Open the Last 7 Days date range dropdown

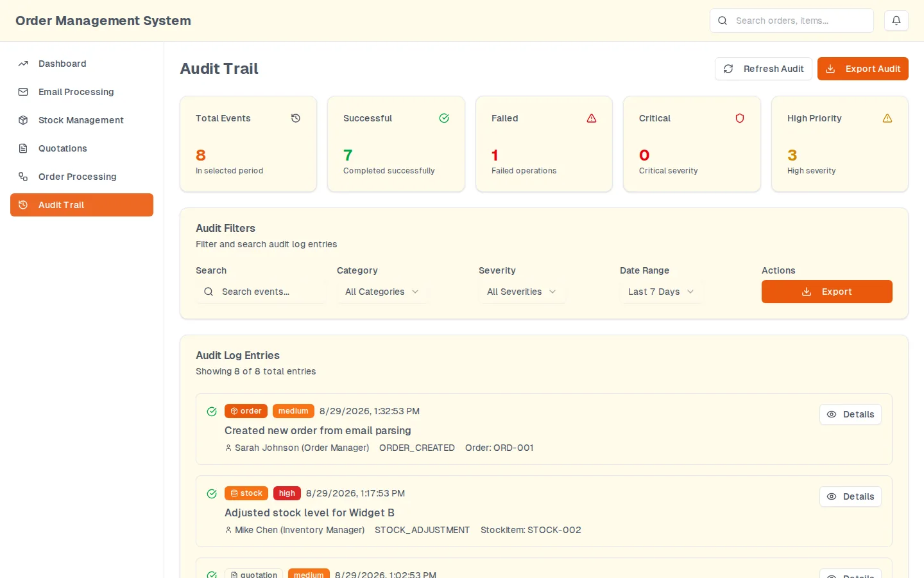click(661, 292)
